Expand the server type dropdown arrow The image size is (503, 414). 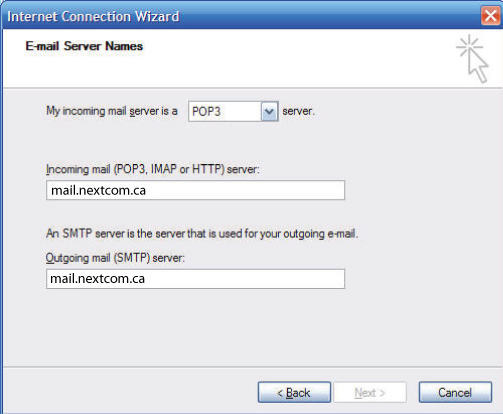[x=269, y=111]
